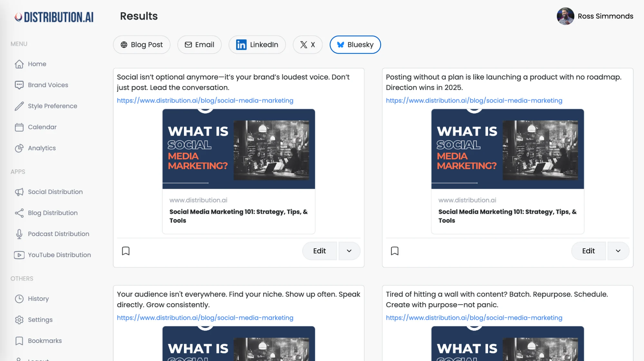Select the Bluesky tab
644x361 pixels.
click(355, 45)
